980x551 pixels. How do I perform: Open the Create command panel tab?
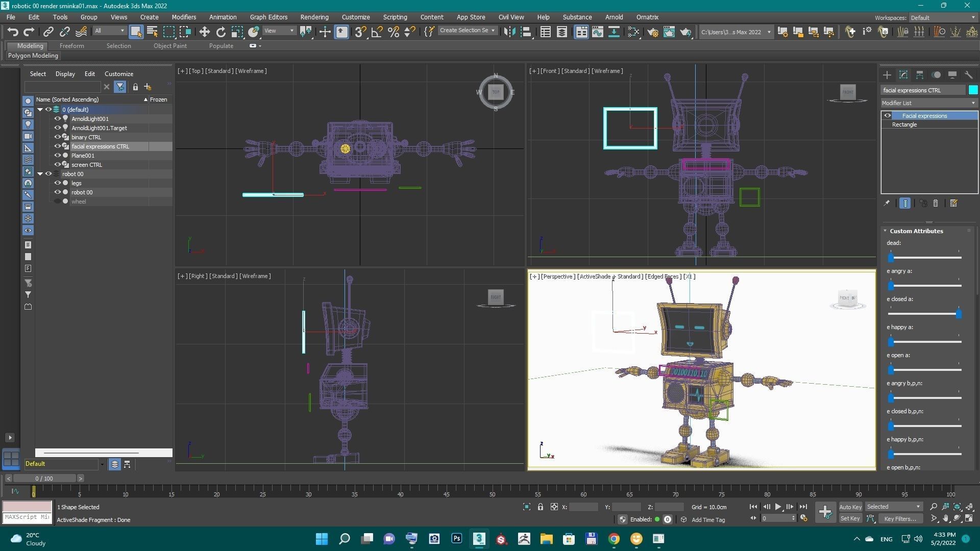[x=887, y=75]
